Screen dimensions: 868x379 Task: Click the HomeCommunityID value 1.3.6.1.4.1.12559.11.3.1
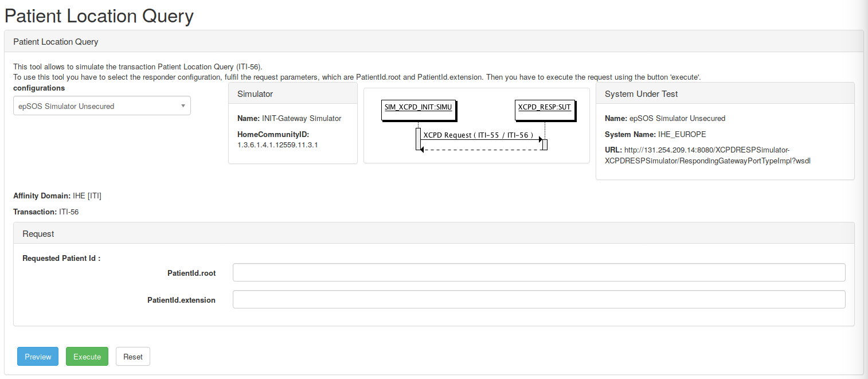277,145
